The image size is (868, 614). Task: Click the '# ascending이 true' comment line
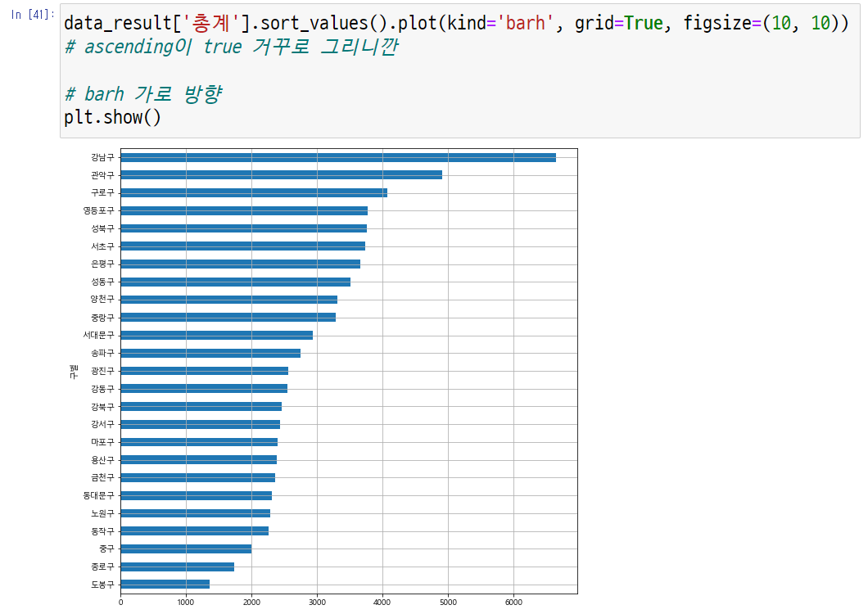click(231, 47)
